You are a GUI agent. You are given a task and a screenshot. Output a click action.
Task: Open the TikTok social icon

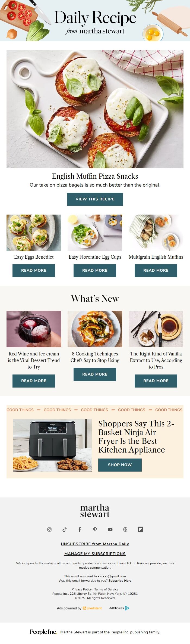[64, 529]
